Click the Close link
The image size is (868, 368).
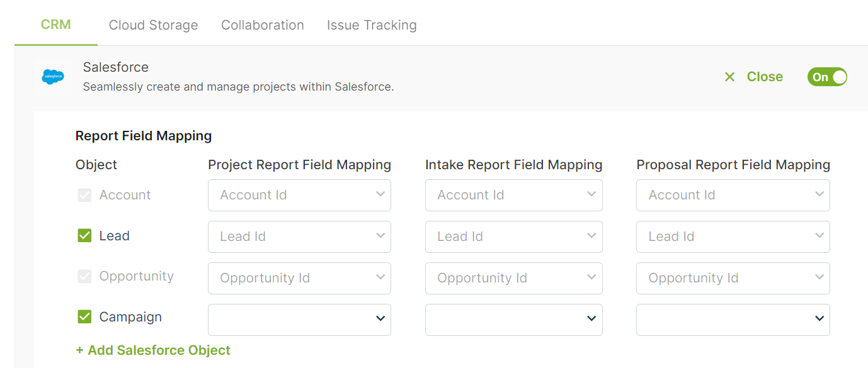(765, 77)
